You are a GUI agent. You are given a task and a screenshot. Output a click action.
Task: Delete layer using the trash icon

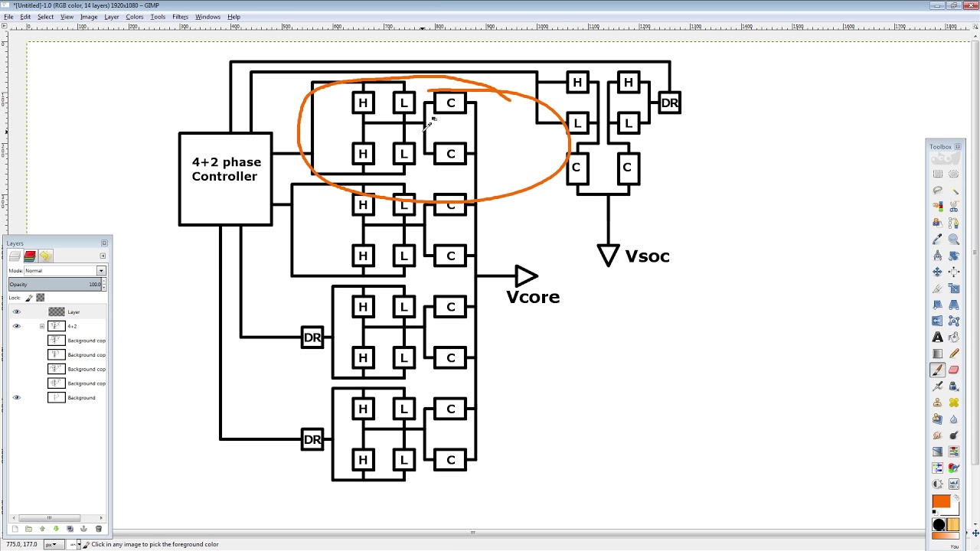pyautogui.click(x=98, y=529)
